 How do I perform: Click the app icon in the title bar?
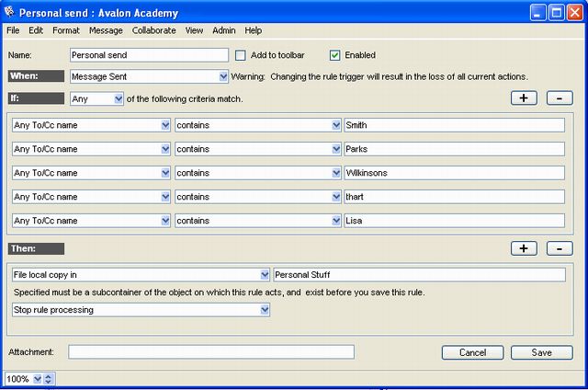tap(10, 12)
